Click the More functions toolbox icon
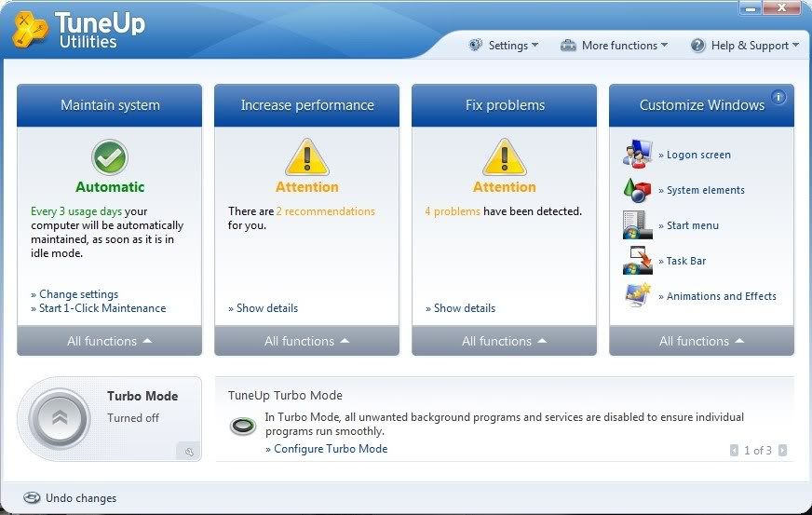812x515 pixels. (x=568, y=46)
